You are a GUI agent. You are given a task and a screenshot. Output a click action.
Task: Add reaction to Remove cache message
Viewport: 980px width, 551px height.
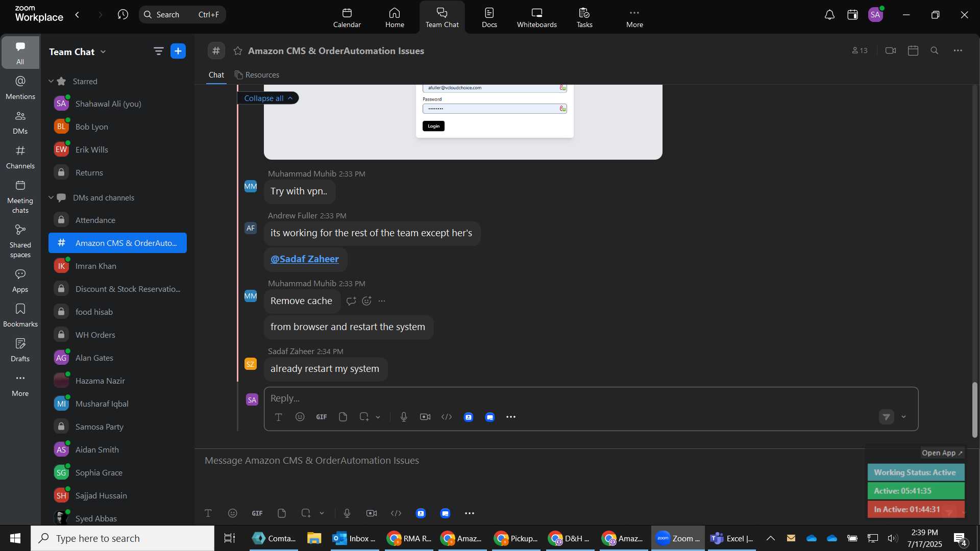tap(366, 301)
